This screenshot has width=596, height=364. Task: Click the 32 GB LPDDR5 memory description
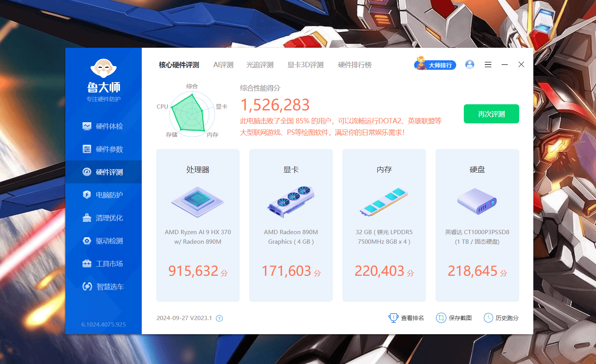coord(384,237)
